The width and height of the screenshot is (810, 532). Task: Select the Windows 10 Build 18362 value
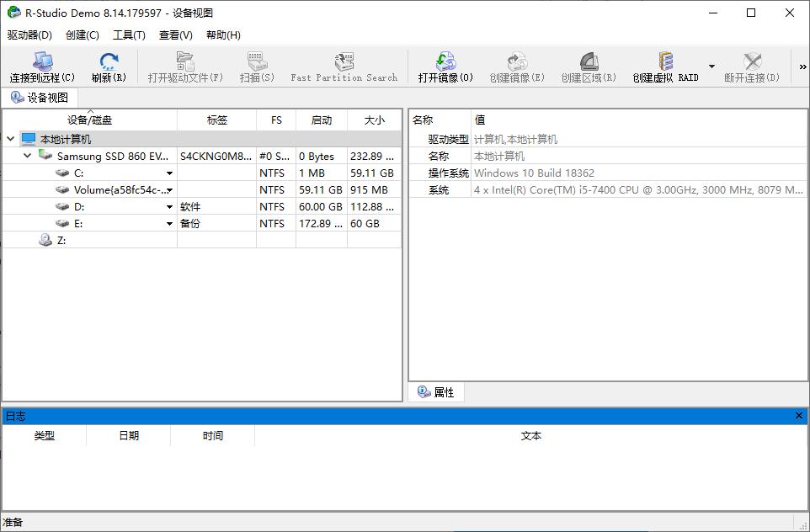534,173
